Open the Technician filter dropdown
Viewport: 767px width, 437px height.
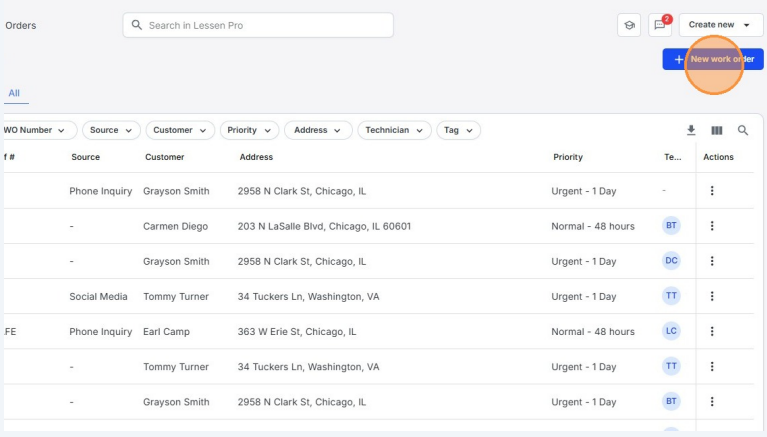pyautogui.click(x=394, y=130)
